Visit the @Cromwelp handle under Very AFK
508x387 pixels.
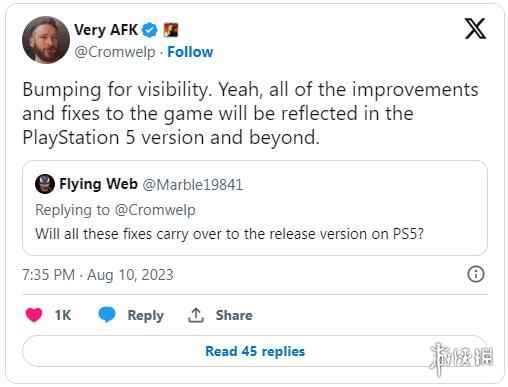[x=115, y=52]
